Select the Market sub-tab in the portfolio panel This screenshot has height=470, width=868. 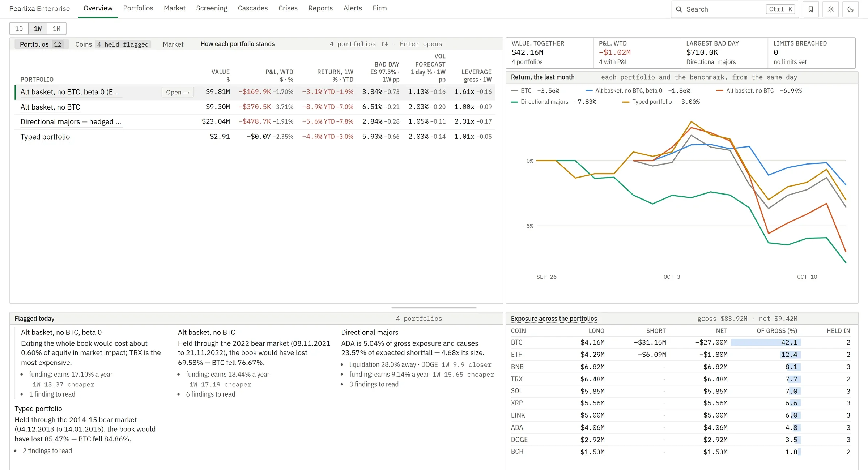[173, 44]
